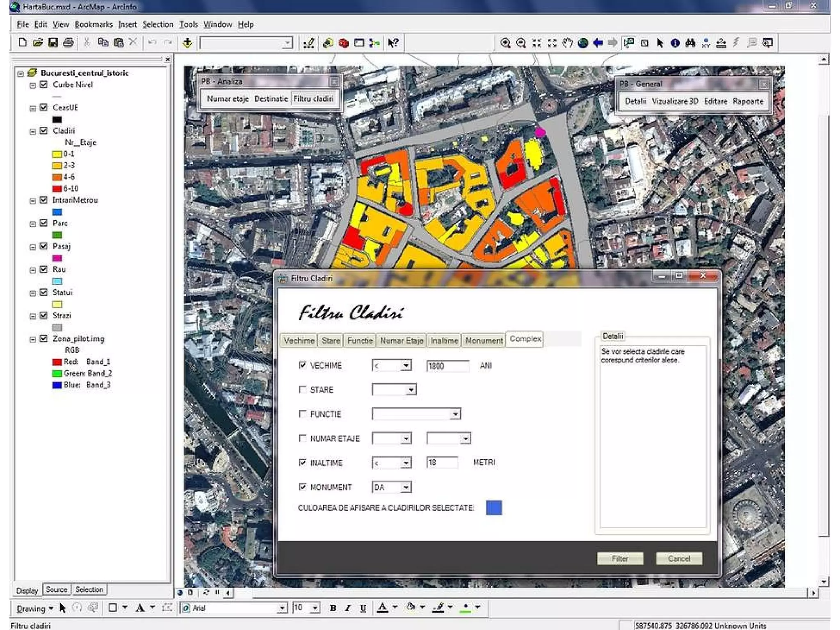Screen dimensions: 840x630
Task: Open the VECHIME operator dropdown
Action: 406,365
